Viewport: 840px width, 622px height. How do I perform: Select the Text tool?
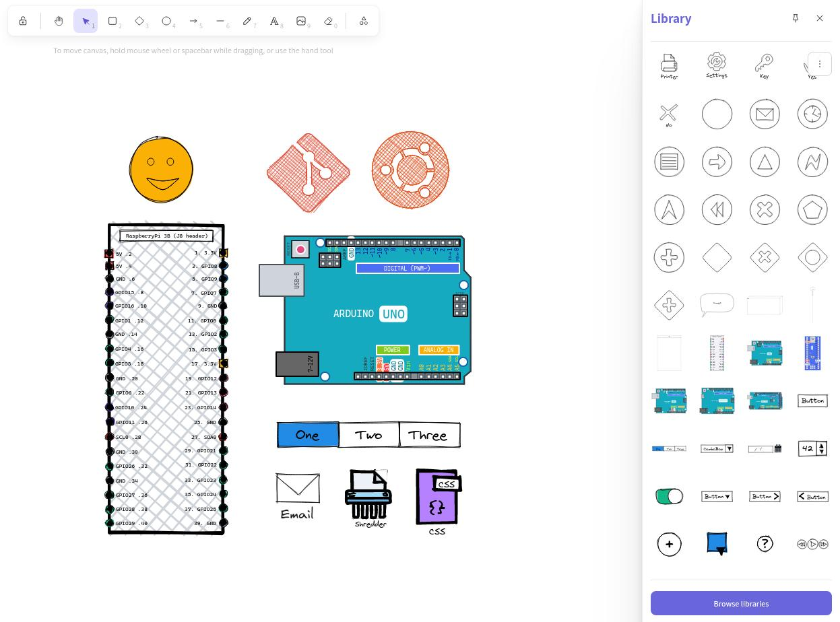pos(274,21)
